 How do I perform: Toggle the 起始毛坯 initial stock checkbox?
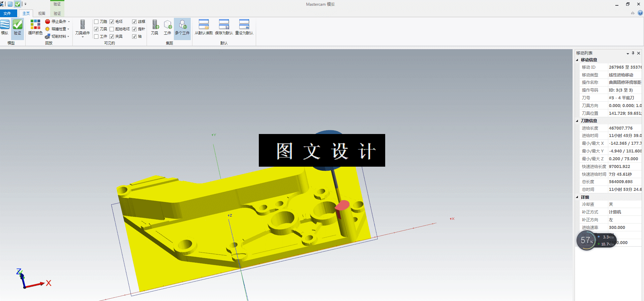112,29
